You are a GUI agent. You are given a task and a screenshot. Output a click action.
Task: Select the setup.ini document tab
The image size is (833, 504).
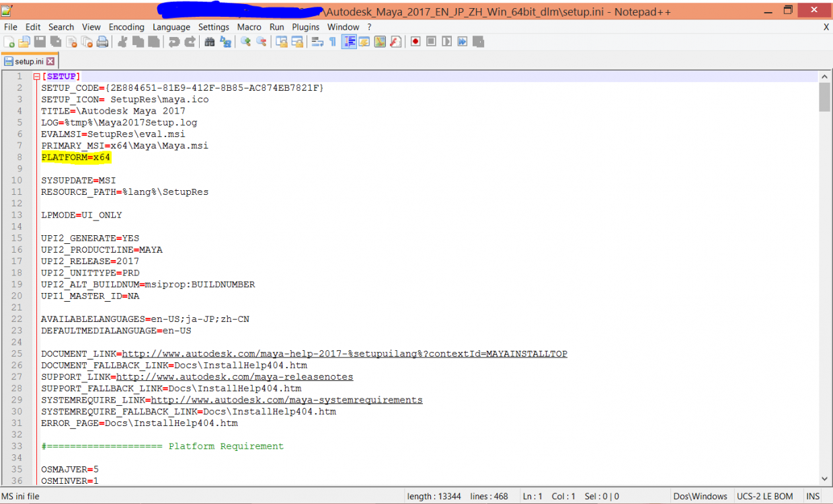[29, 61]
